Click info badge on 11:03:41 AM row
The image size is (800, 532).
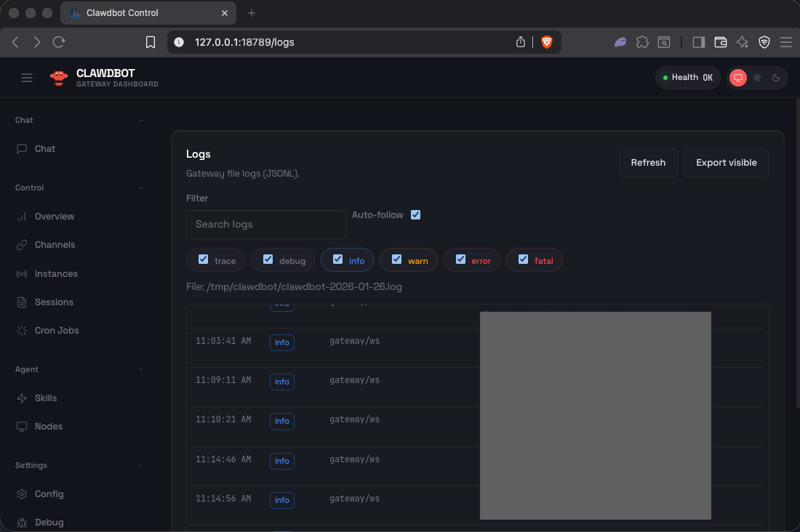[282, 342]
